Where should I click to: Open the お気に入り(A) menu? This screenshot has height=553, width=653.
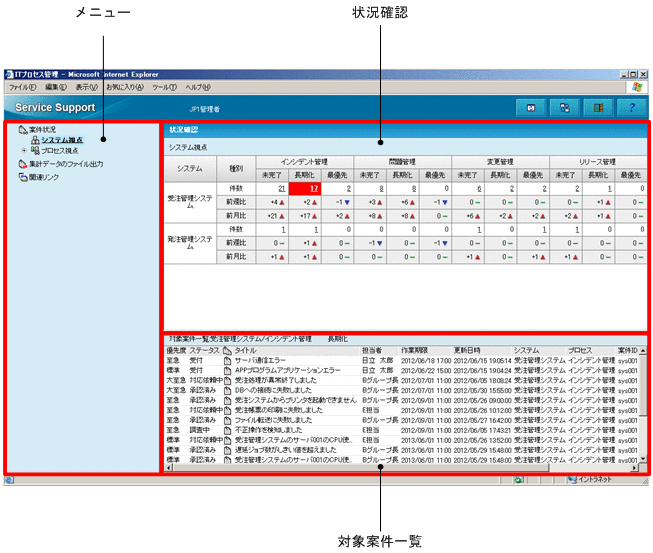(x=125, y=87)
